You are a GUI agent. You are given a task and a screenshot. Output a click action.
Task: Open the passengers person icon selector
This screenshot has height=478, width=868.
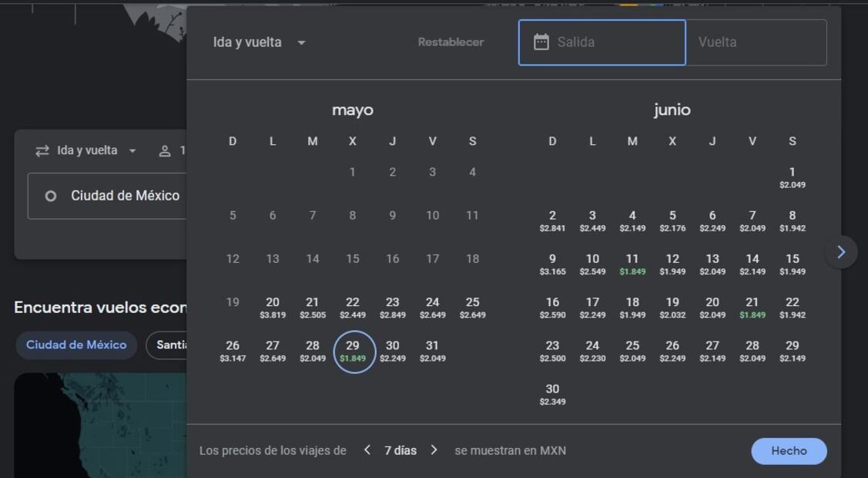point(165,151)
